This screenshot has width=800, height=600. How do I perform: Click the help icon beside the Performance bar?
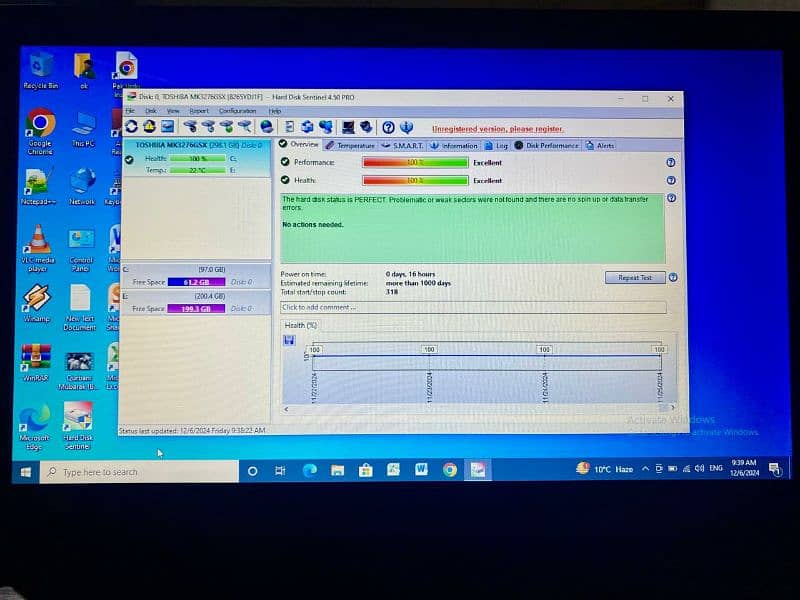coord(670,162)
